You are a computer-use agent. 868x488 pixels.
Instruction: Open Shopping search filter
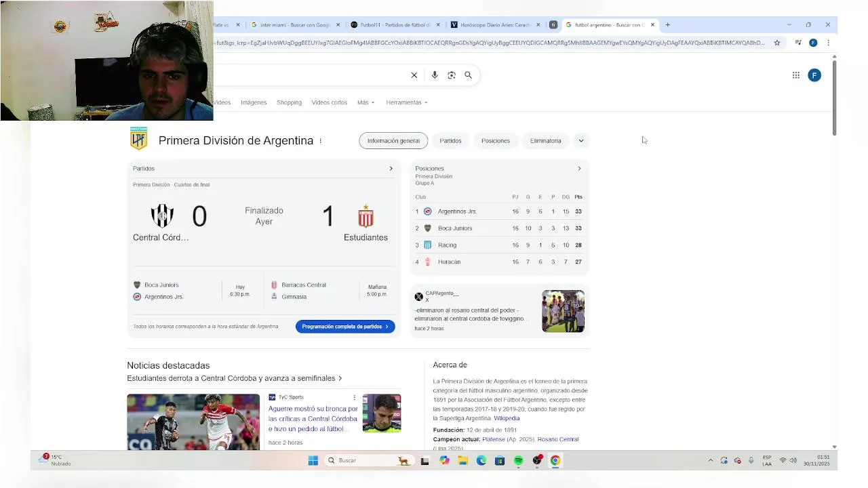coord(289,102)
